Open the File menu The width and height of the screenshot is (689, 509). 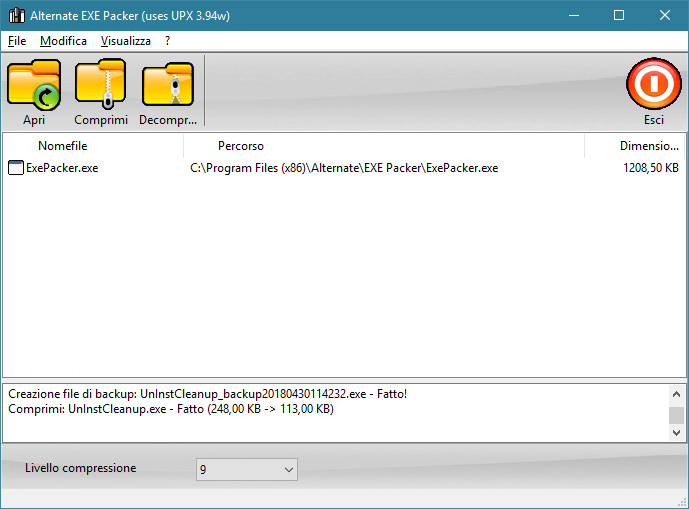pyautogui.click(x=17, y=41)
